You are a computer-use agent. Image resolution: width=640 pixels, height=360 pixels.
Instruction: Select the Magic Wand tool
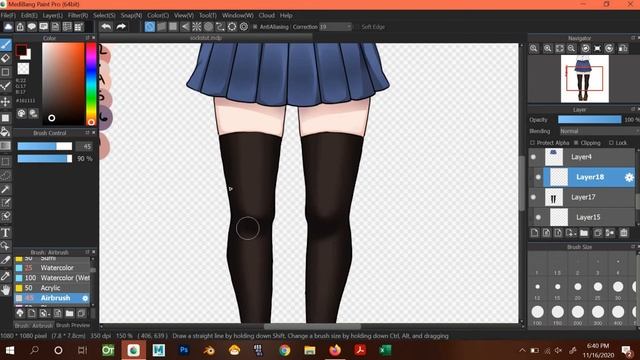6,189
